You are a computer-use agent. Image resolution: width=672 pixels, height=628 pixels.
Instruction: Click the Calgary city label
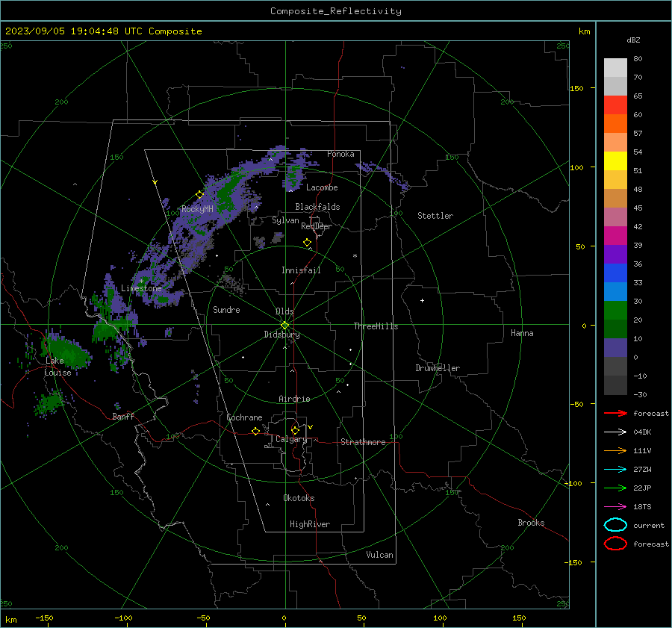point(291,439)
